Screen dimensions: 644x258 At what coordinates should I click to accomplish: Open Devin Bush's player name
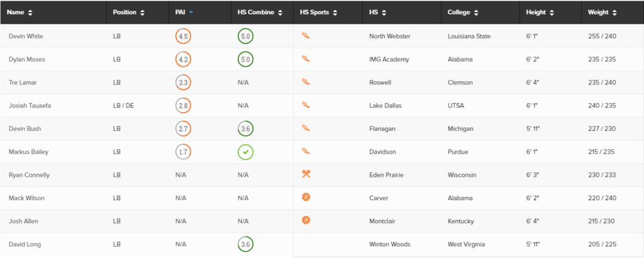pos(25,128)
